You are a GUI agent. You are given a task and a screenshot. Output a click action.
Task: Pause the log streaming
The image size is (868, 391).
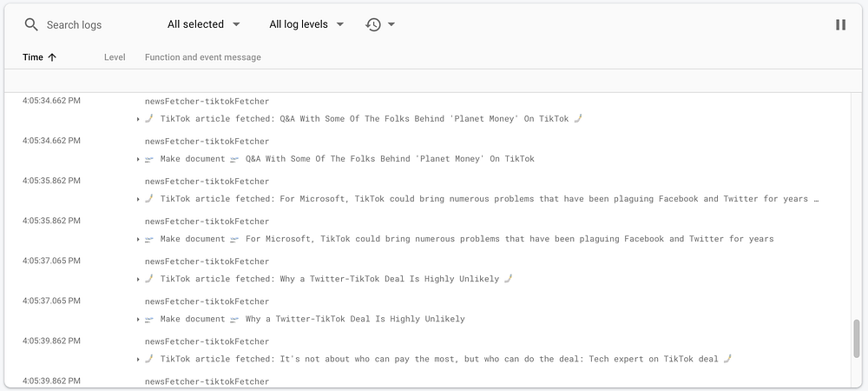coord(840,24)
